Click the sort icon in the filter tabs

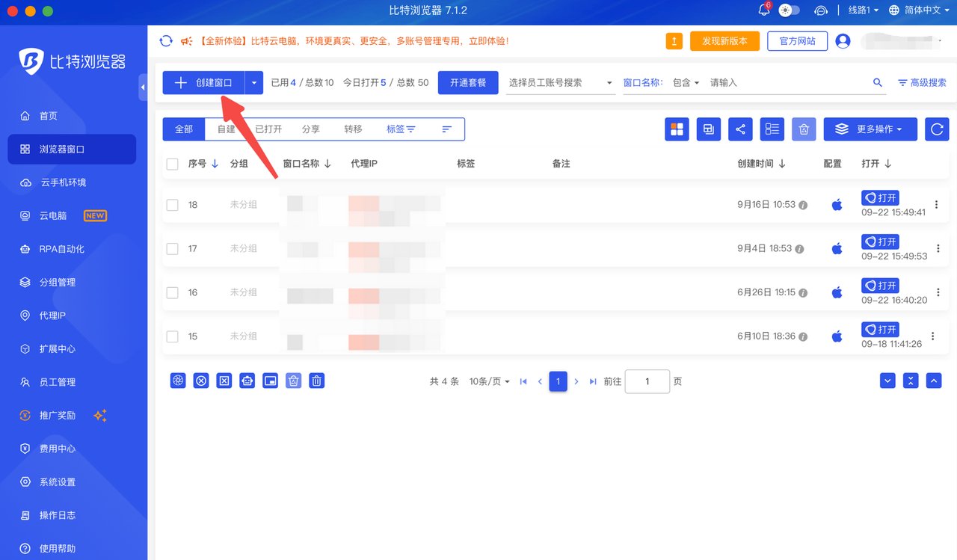(x=447, y=129)
